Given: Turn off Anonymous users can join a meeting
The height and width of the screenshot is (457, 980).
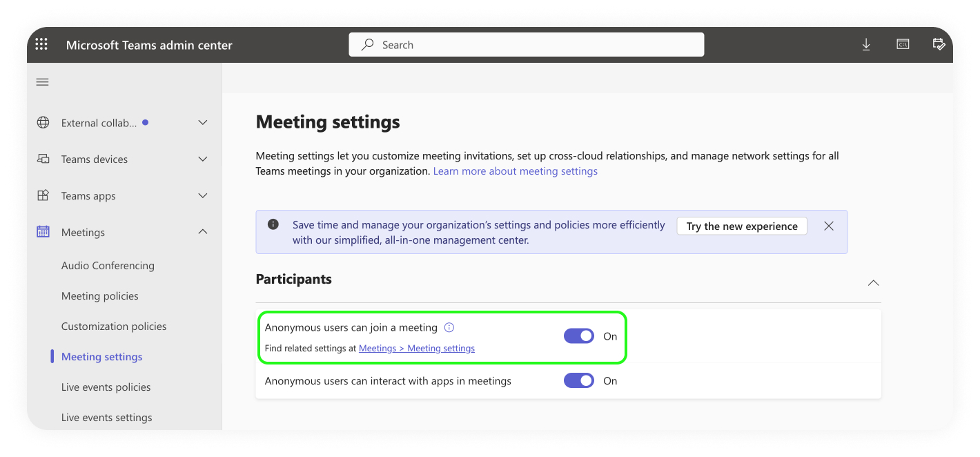Looking at the screenshot, I should [x=579, y=336].
